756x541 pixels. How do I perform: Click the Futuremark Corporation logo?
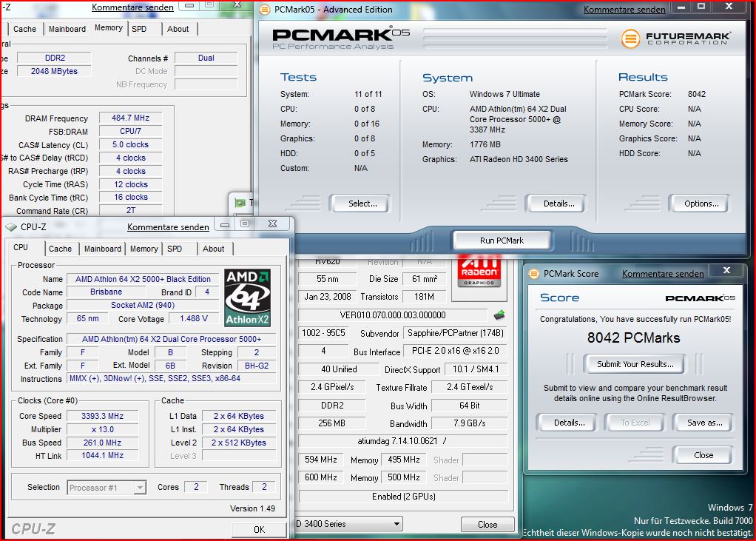pos(676,38)
